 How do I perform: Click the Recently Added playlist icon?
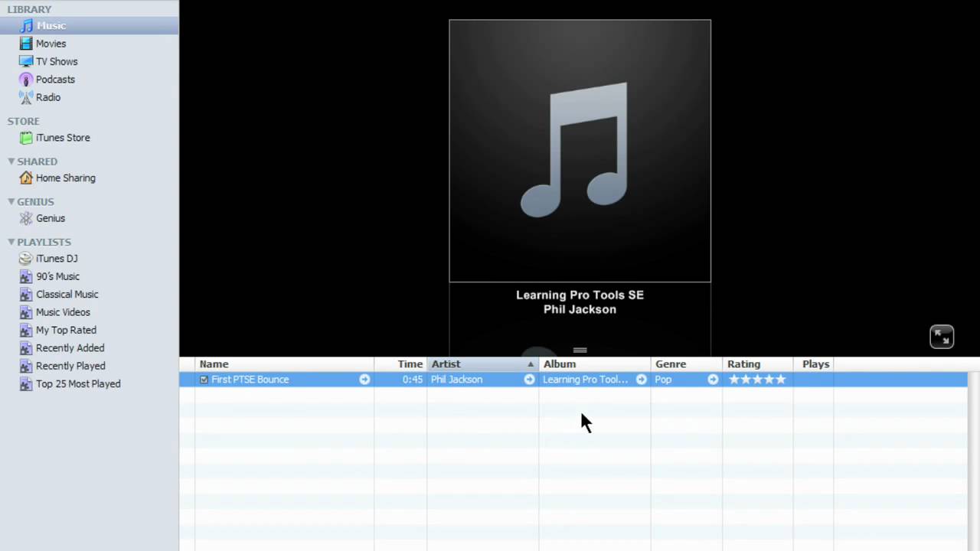[x=26, y=348]
